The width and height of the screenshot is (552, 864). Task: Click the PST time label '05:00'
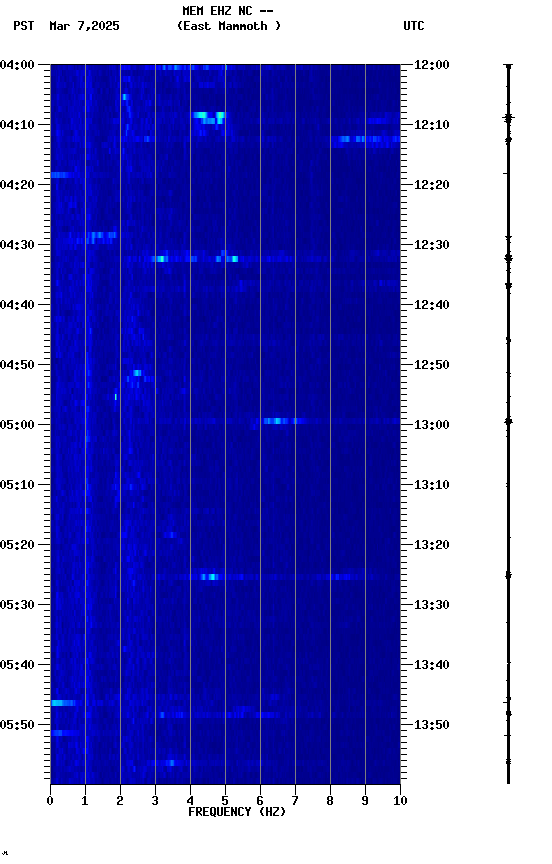(17, 425)
